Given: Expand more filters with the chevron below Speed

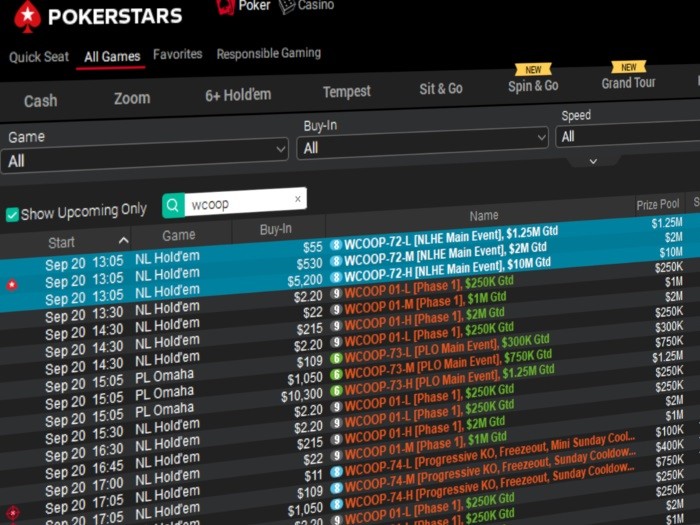Looking at the screenshot, I should (593, 161).
